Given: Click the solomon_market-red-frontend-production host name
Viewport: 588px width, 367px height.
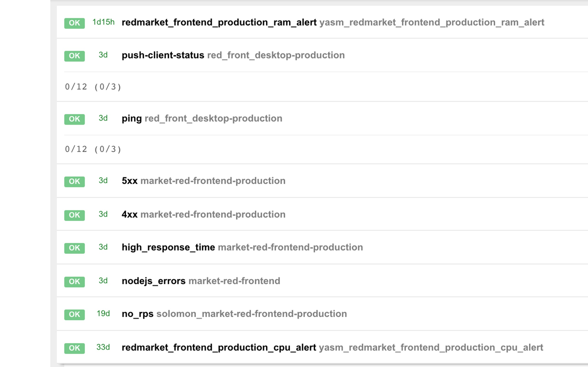Looking at the screenshot, I should tap(252, 314).
